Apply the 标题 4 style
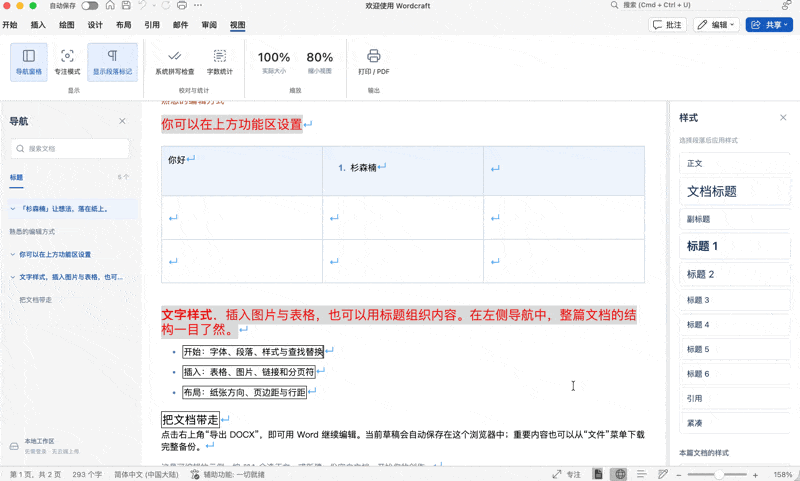This screenshot has width=800, height=481. 735,324
